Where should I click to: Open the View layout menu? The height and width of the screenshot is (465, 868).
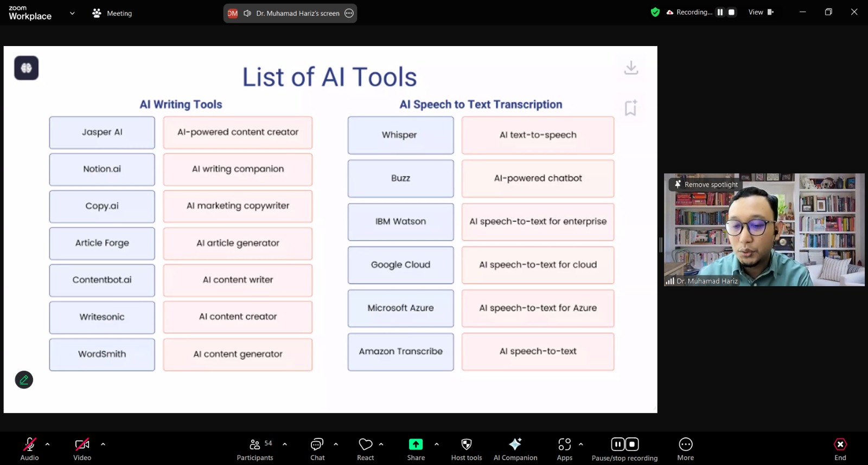coord(761,12)
